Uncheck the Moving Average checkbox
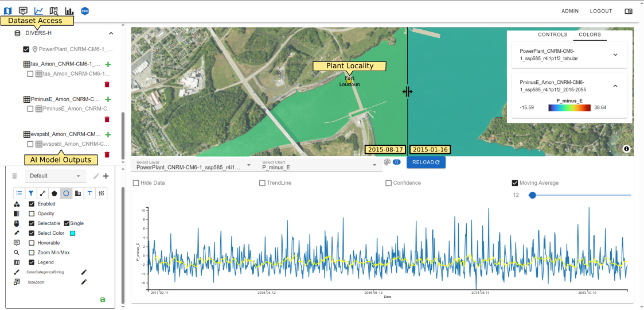 (515, 183)
